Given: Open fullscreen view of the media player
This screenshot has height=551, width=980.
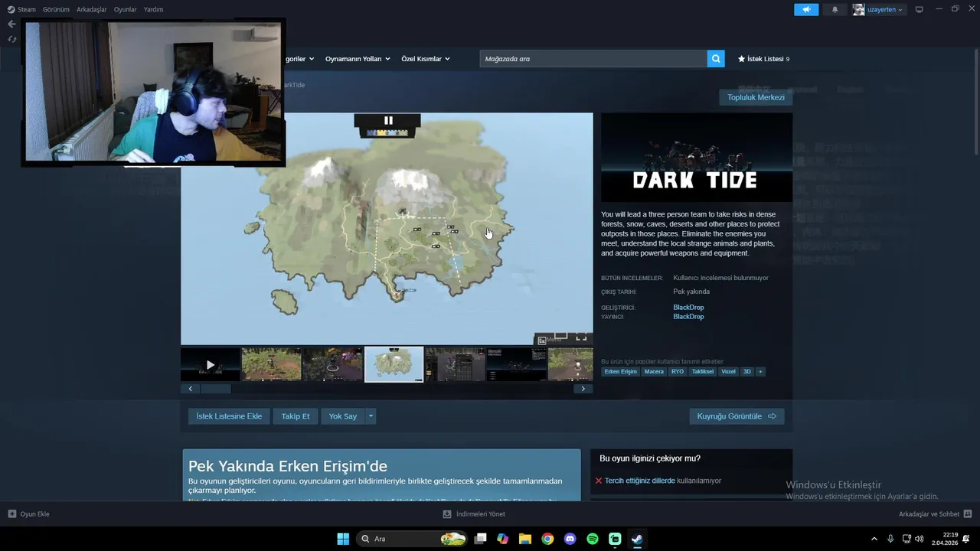Looking at the screenshot, I should pyautogui.click(x=581, y=337).
